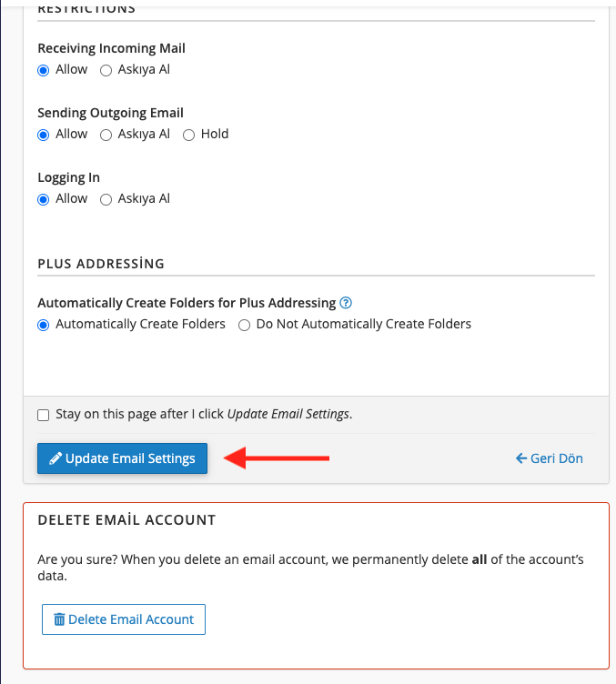616x684 pixels.
Task: Click the DELETE EMAİL ACCOUNT panel heading
Action: click(x=126, y=520)
